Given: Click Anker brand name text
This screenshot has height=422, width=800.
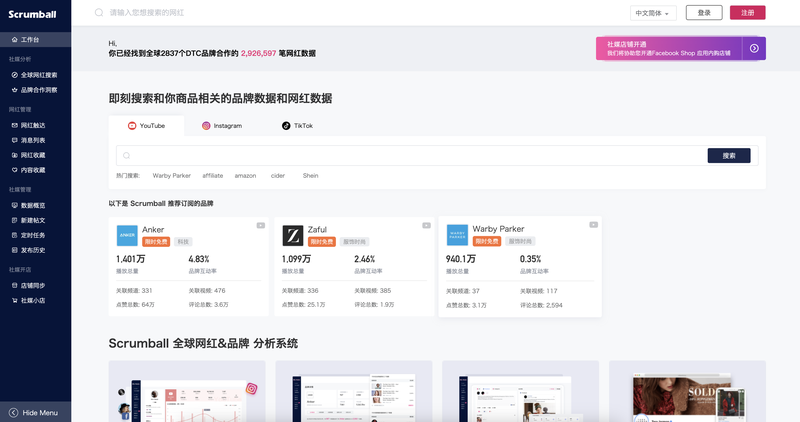Looking at the screenshot, I should 153,230.
